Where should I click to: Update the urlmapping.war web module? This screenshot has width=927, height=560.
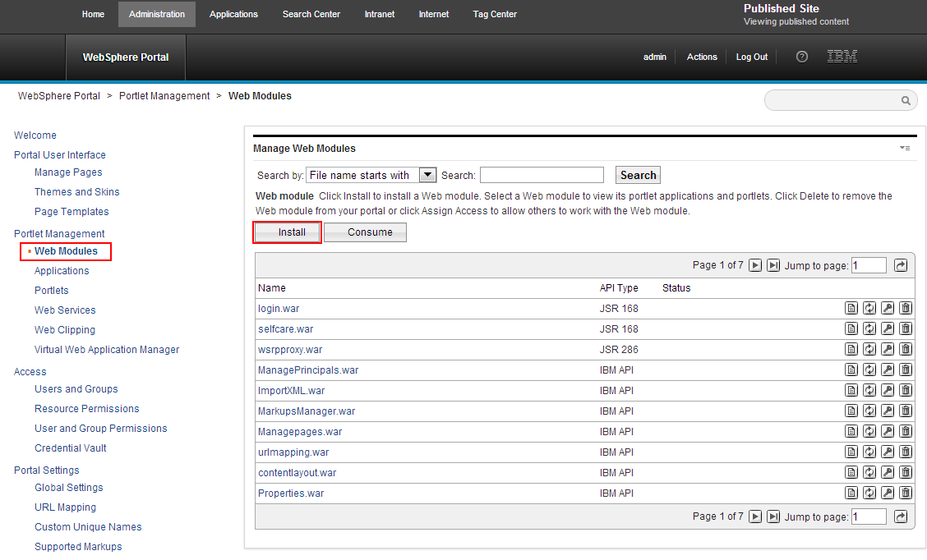click(869, 452)
